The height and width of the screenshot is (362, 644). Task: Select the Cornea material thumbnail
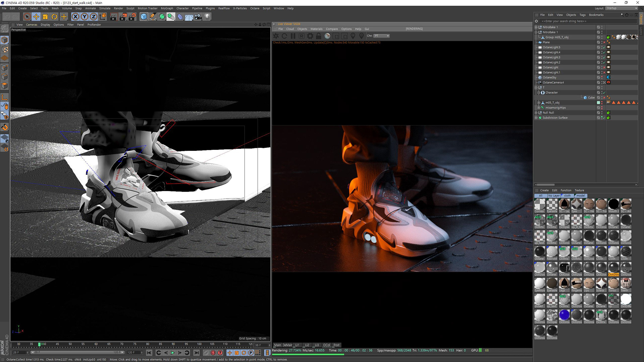point(539,206)
